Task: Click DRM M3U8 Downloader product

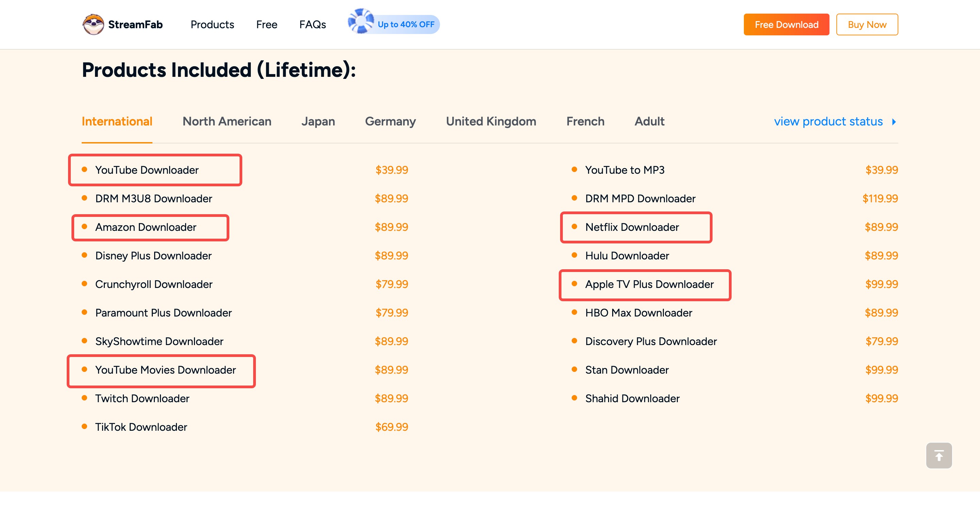Action: [154, 199]
